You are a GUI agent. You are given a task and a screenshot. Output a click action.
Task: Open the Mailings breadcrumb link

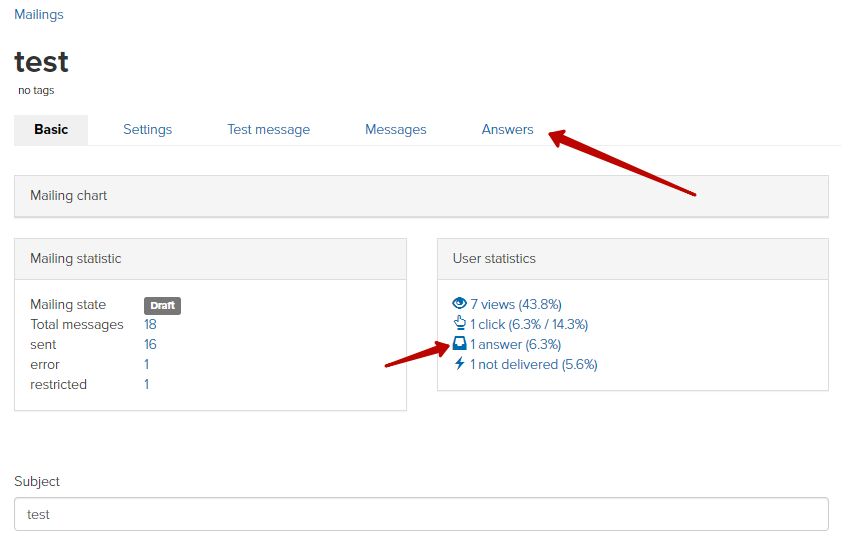39,14
